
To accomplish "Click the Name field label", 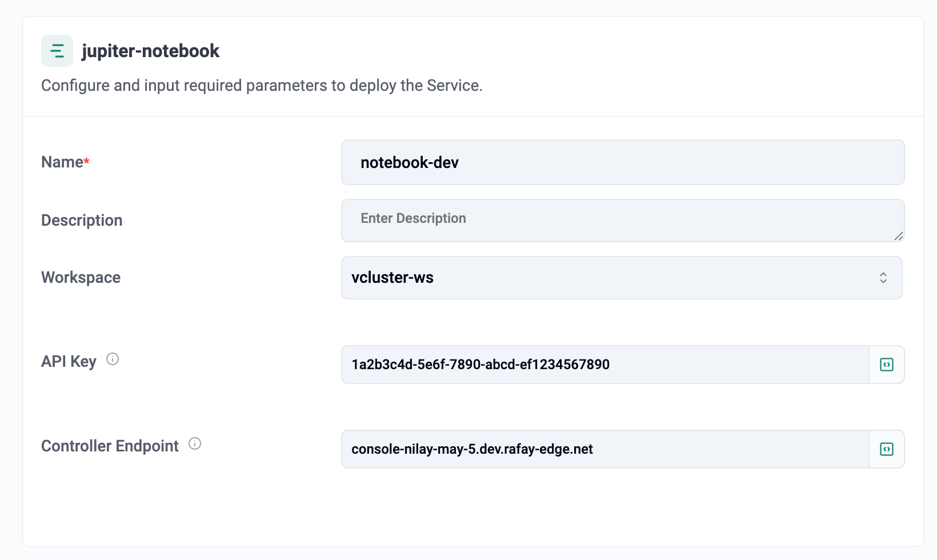I will (62, 162).
